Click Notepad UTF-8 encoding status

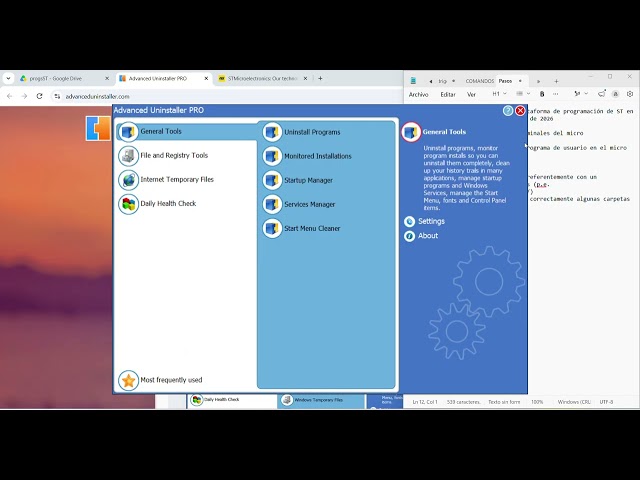(606, 402)
